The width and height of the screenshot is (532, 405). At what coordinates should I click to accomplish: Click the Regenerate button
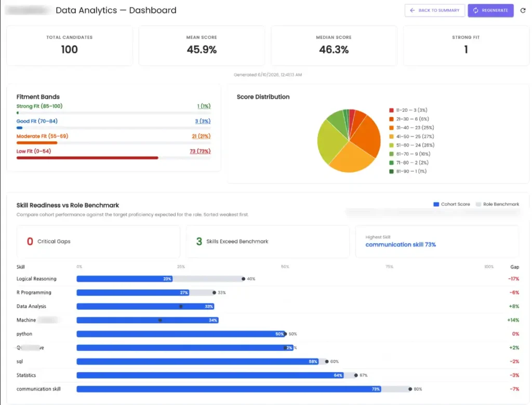point(490,10)
